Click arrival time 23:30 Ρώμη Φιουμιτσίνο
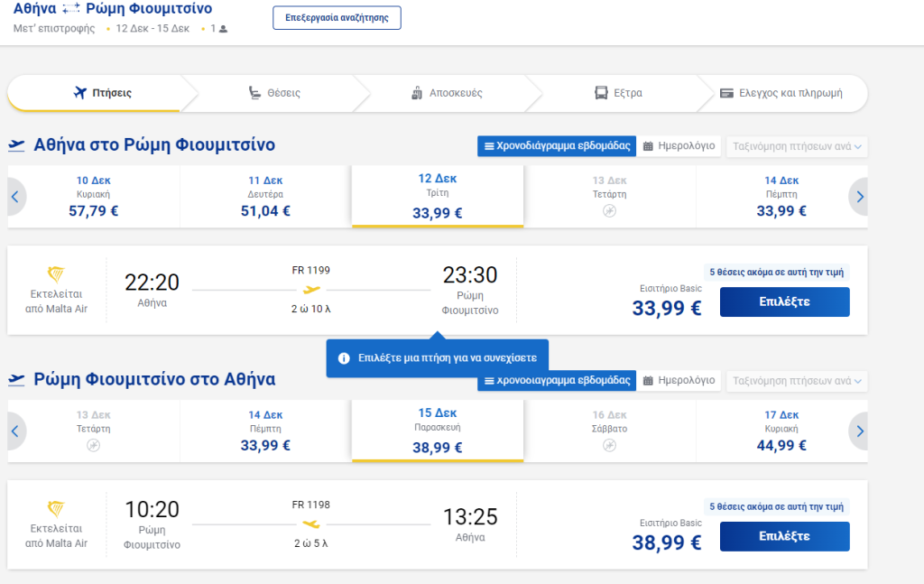 470,275
